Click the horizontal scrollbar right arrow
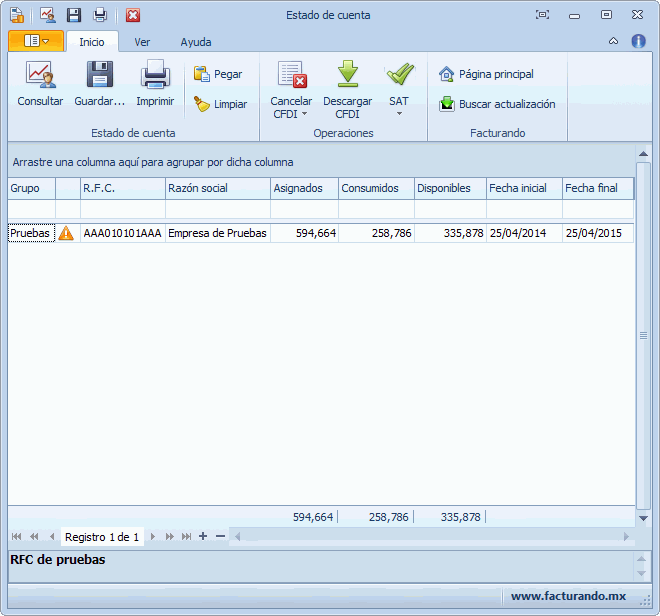Screen dimensions: 660x616 626,536
